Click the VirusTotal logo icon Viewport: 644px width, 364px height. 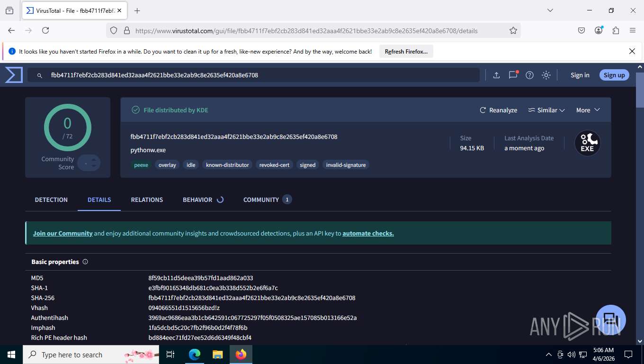click(14, 75)
